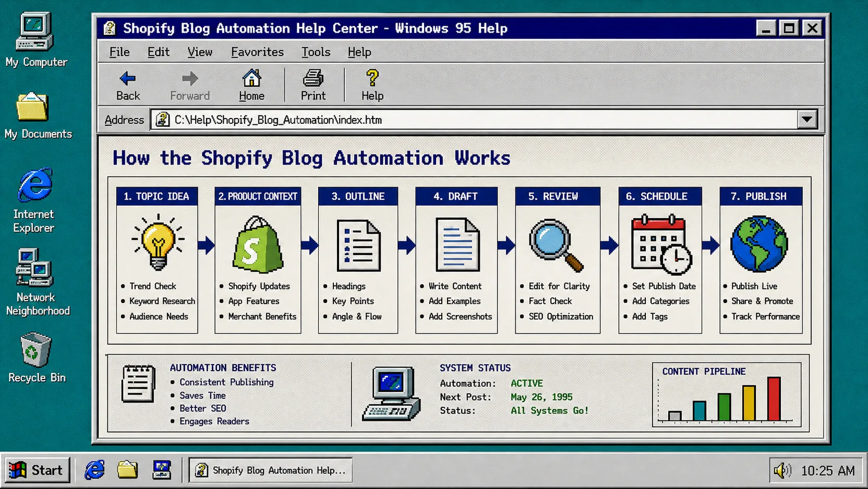Open the Help menu in menu bar
868x489 pixels.
pyautogui.click(x=359, y=52)
